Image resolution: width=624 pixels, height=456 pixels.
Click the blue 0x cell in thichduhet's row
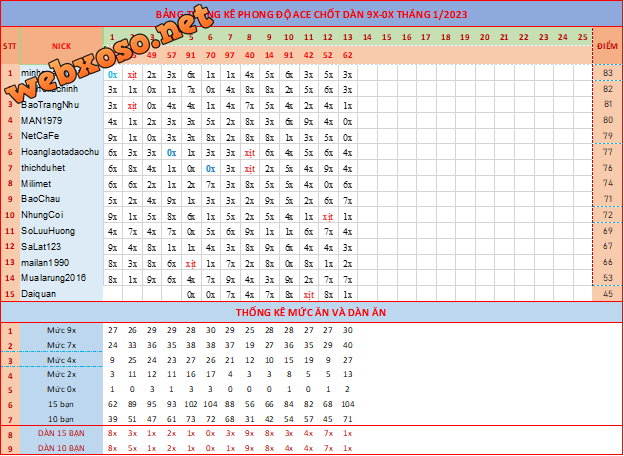[x=211, y=169]
